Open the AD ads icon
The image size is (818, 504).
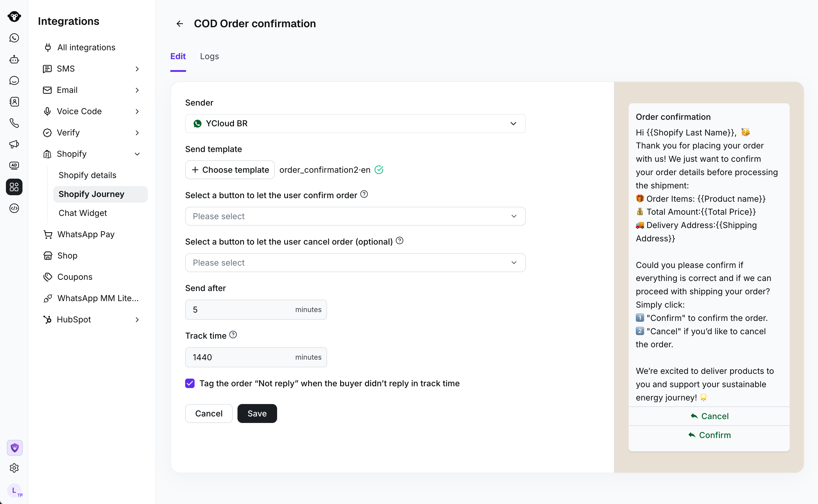[14, 166]
